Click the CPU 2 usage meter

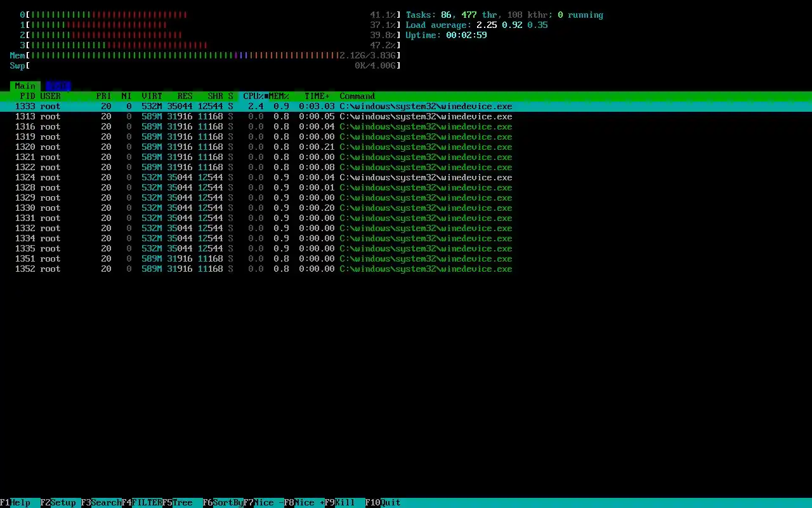(211, 35)
